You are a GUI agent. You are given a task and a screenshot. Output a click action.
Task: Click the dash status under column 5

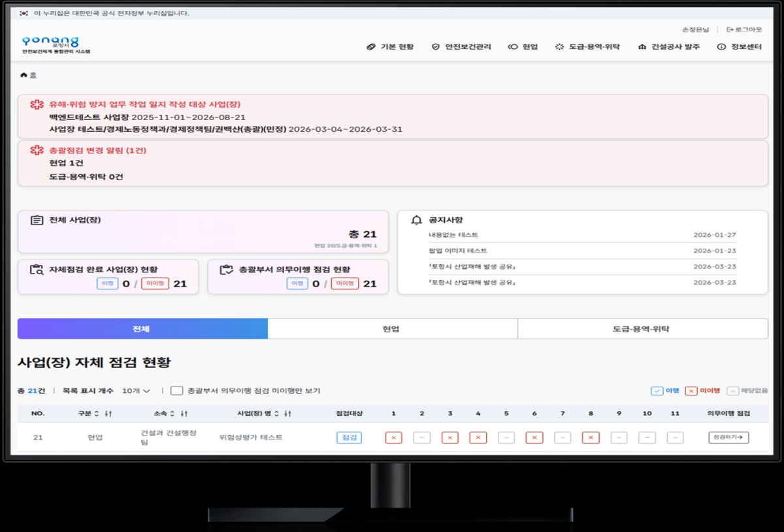point(506,438)
